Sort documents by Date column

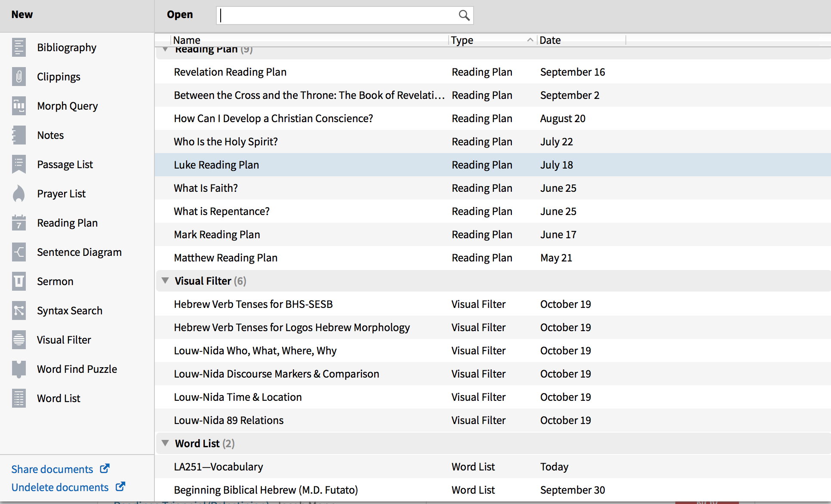click(x=550, y=40)
